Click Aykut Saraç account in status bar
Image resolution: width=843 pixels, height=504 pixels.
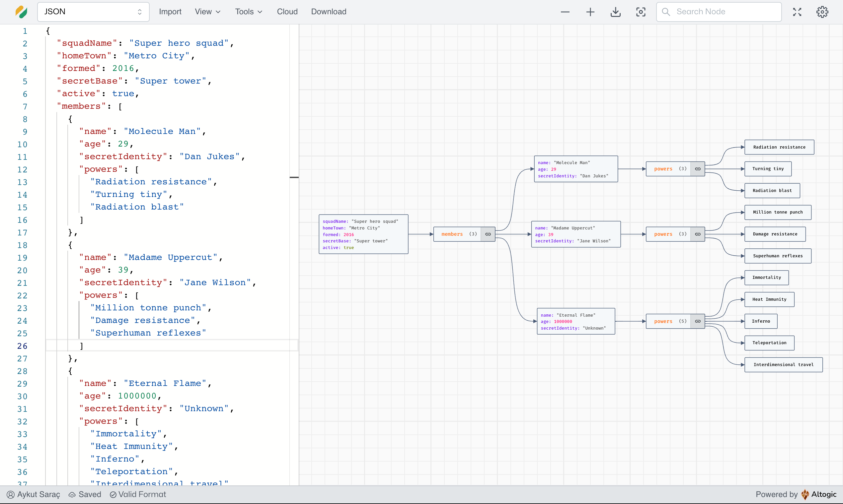coord(33,494)
